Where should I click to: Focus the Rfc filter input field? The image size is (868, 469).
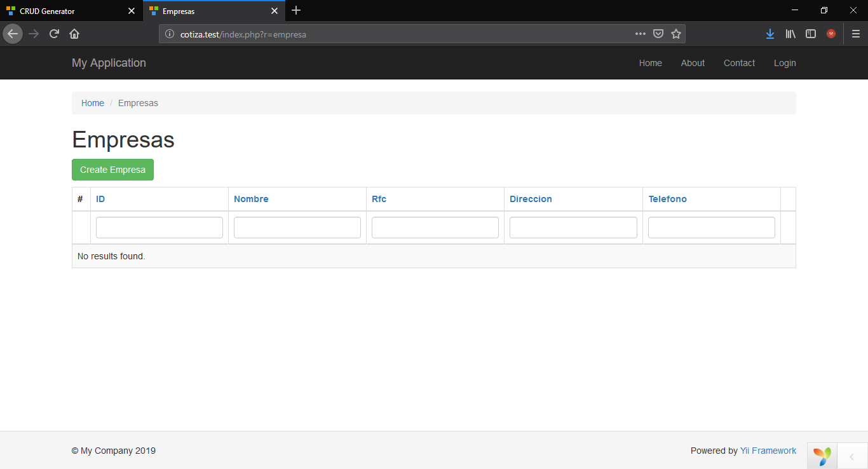pyautogui.click(x=435, y=228)
